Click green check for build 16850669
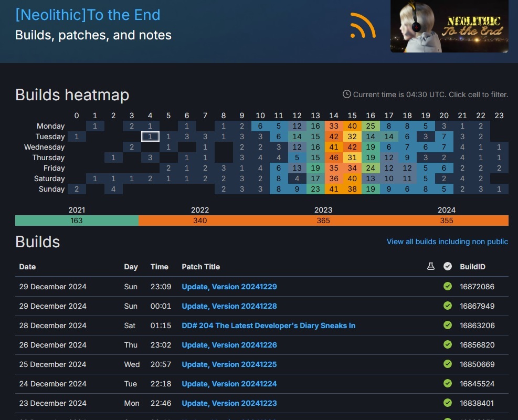This screenshot has width=518, height=420. point(448,364)
